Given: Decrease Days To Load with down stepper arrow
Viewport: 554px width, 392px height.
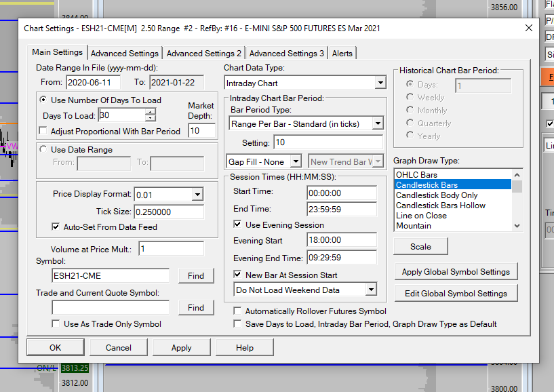Looking at the screenshot, I should coord(151,118).
